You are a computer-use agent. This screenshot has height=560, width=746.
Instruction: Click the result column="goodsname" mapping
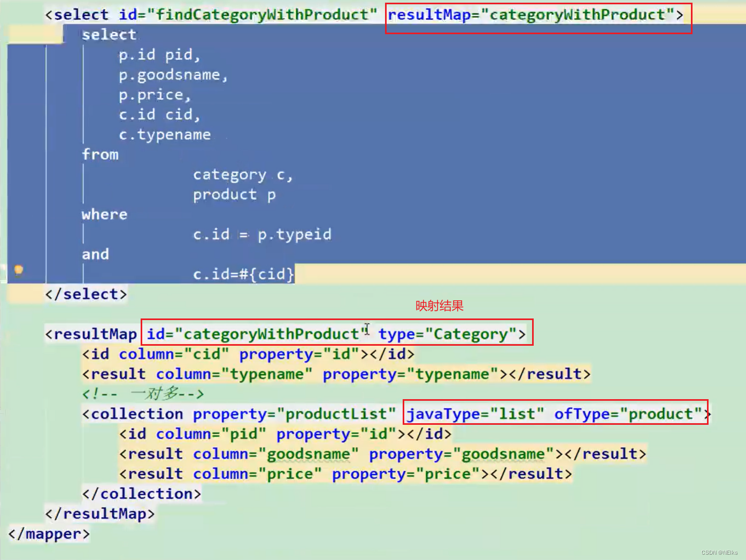click(x=382, y=454)
